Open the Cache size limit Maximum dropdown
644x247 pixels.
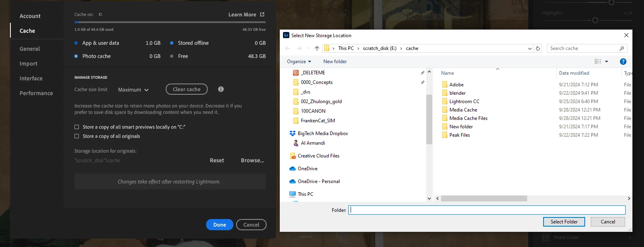click(133, 90)
